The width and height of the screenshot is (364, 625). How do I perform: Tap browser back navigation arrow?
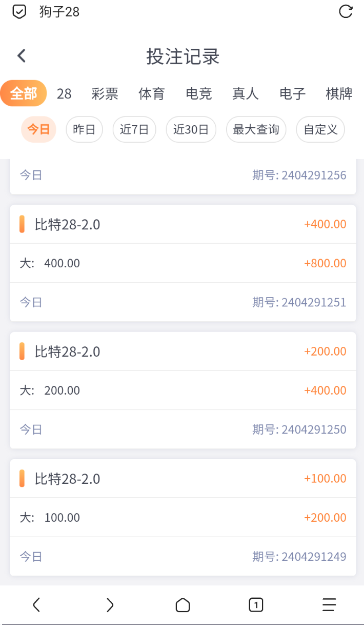tap(36, 605)
